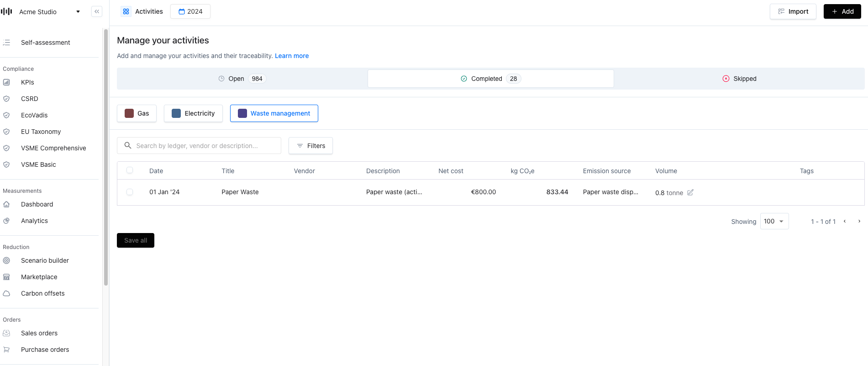Click the 01 Jan '24 date cell
868x366 pixels.
(x=164, y=192)
